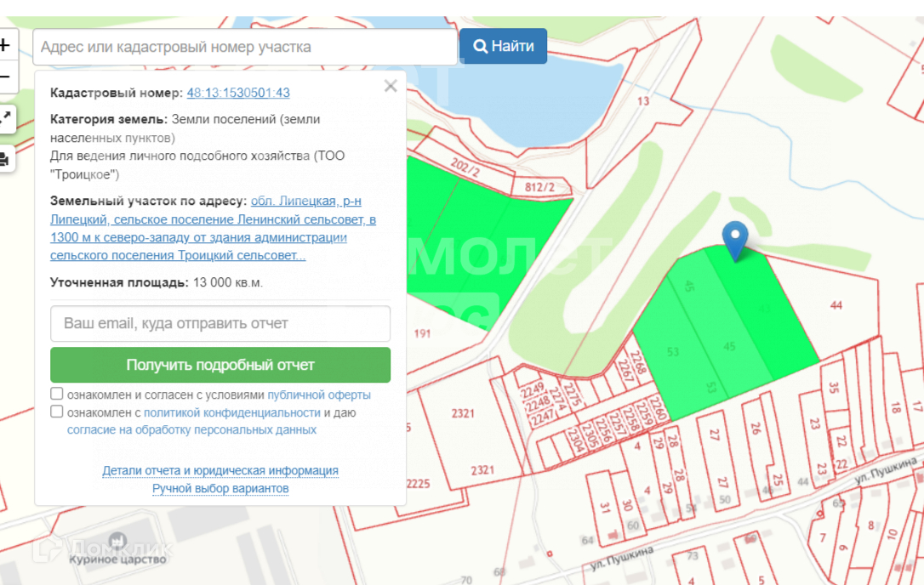Select parcel labeled 26 on map
924x585 pixels.
pyautogui.click(x=756, y=428)
